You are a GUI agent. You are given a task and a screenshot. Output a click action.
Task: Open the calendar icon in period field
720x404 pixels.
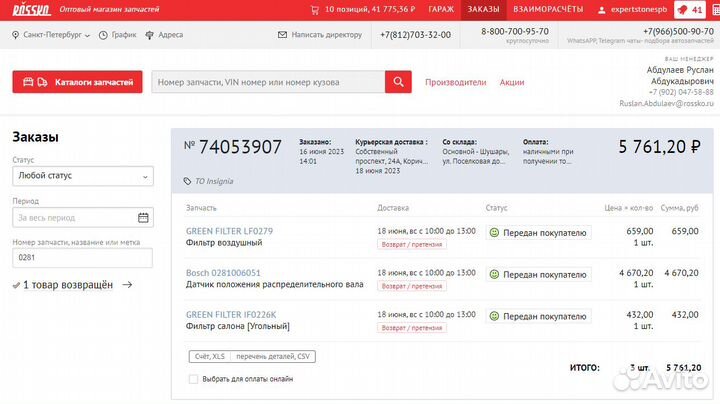pyautogui.click(x=143, y=218)
